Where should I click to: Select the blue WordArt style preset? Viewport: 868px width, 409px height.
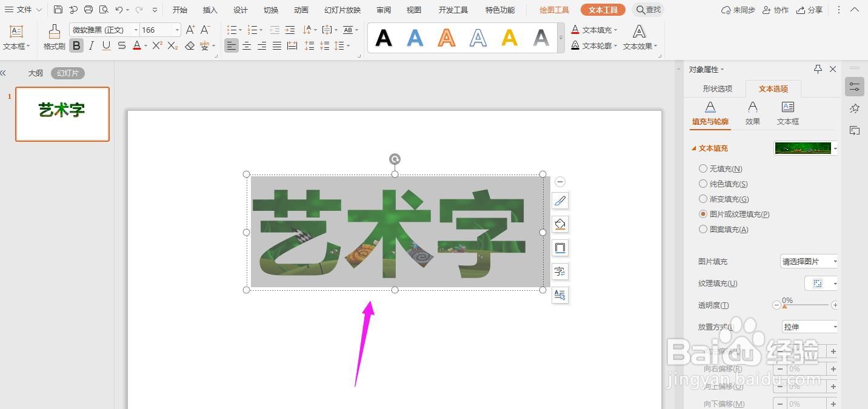[x=415, y=38]
